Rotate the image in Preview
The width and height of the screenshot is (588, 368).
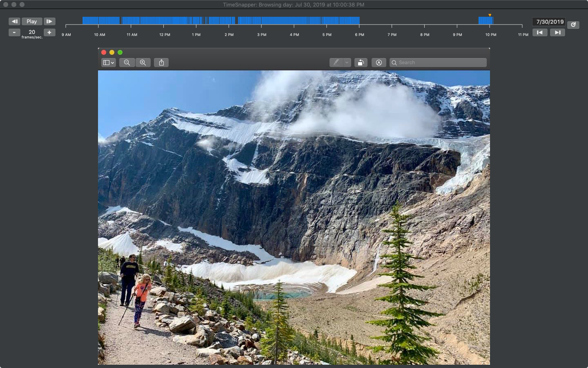click(361, 63)
